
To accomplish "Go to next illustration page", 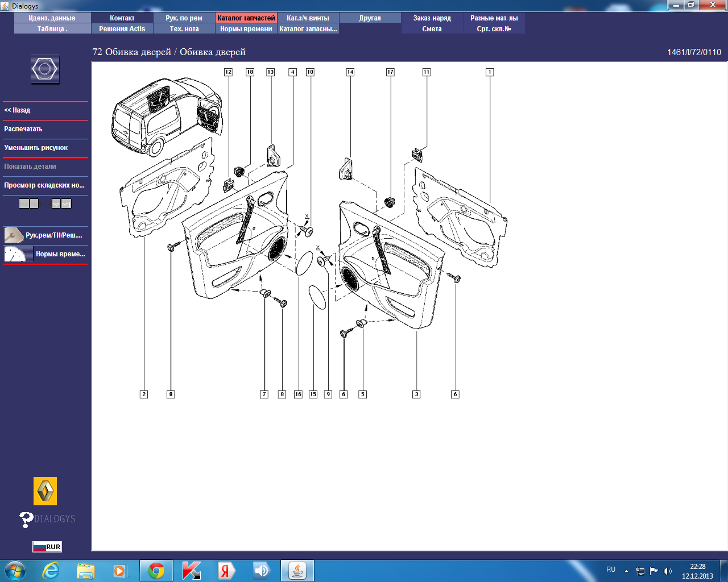I will click(x=56, y=203).
